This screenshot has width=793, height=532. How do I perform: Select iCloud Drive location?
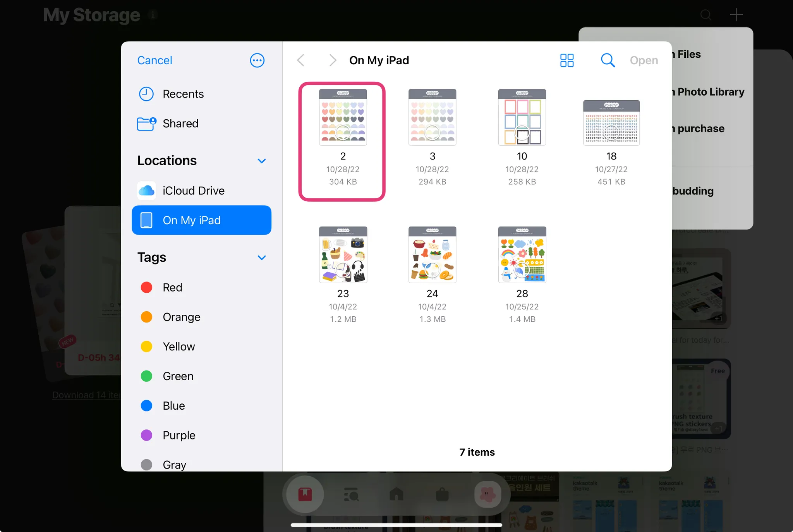point(193,190)
